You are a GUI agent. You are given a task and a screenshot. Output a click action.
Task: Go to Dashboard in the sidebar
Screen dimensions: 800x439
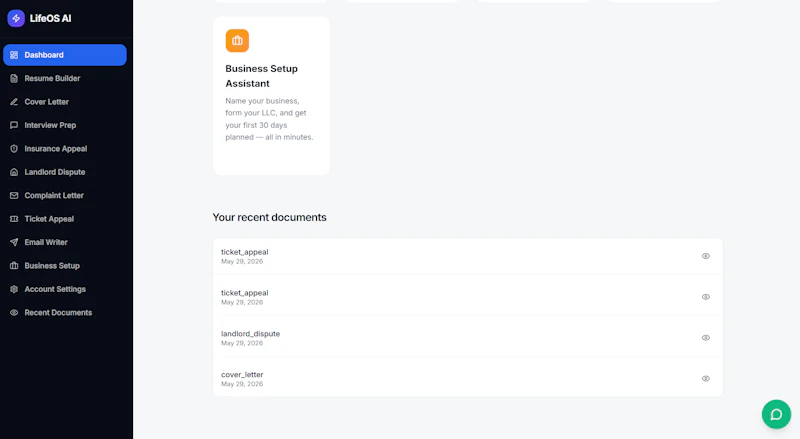(65, 55)
